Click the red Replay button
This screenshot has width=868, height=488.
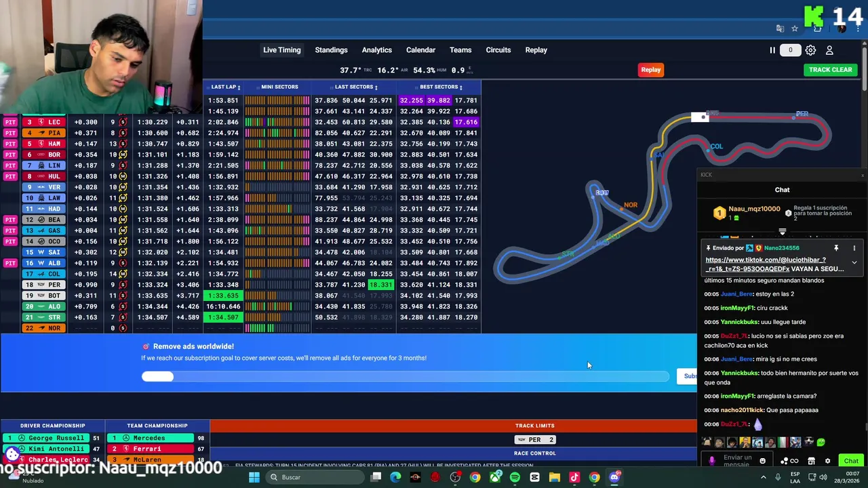point(651,70)
